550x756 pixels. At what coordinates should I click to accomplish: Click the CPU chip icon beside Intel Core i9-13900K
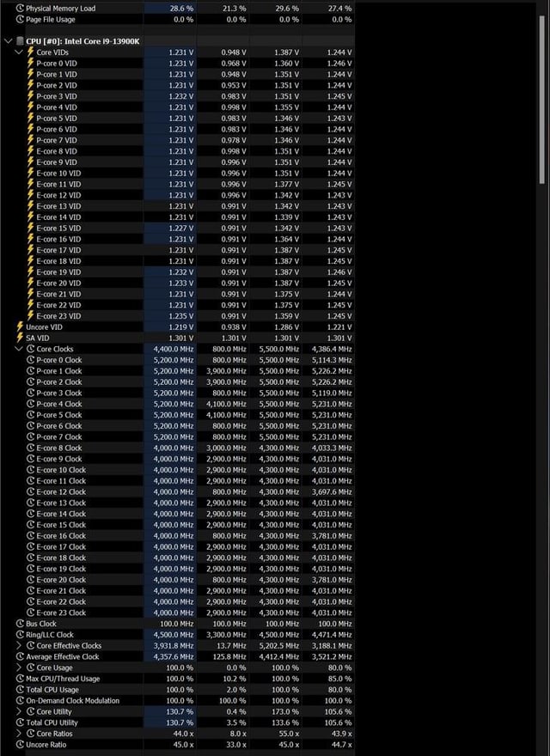(21, 41)
